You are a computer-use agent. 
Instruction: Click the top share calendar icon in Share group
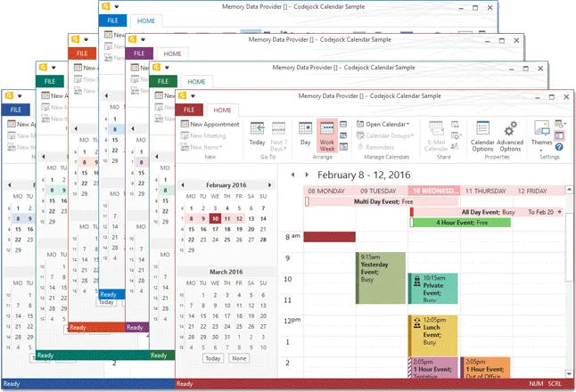pos(455,125)
